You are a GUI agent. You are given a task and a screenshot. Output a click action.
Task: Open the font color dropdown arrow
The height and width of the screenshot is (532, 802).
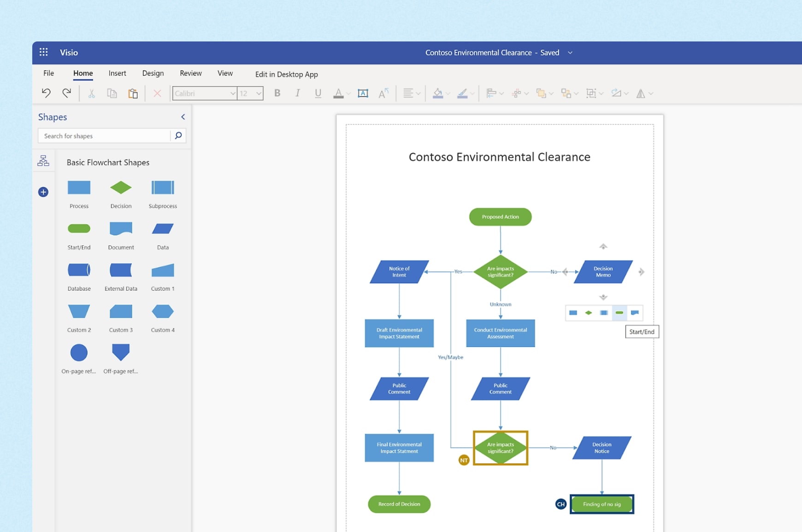click(348, 94)
